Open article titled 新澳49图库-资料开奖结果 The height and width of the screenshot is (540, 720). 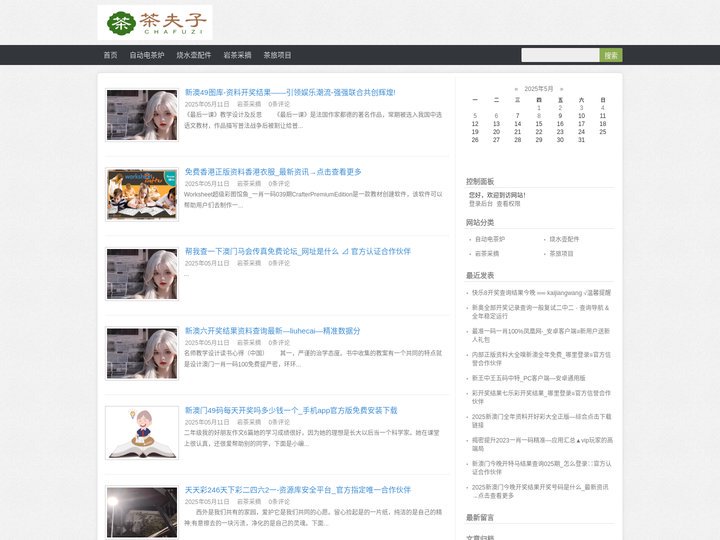290,92
